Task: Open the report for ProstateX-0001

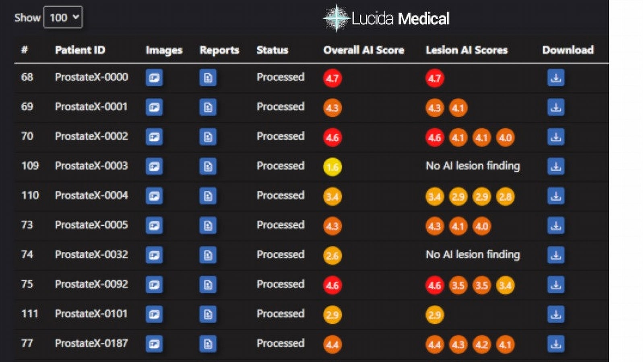Action: 208,107
